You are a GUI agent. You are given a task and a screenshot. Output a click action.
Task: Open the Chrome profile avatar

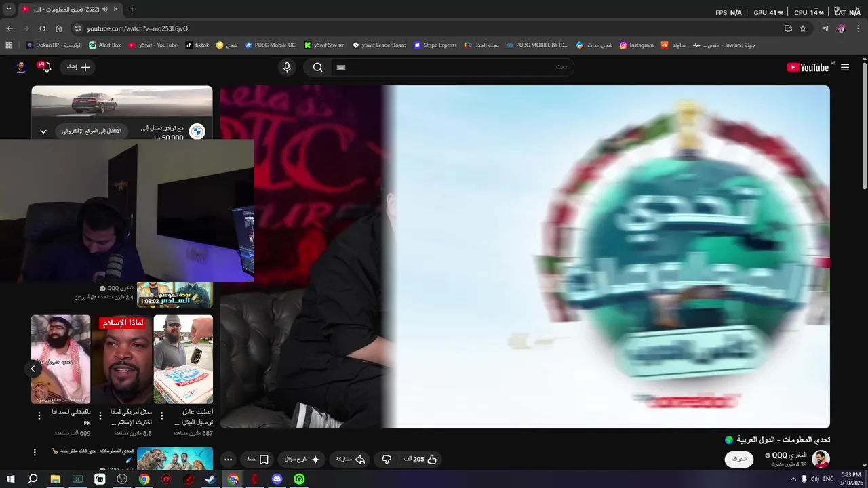click(842, 28)
